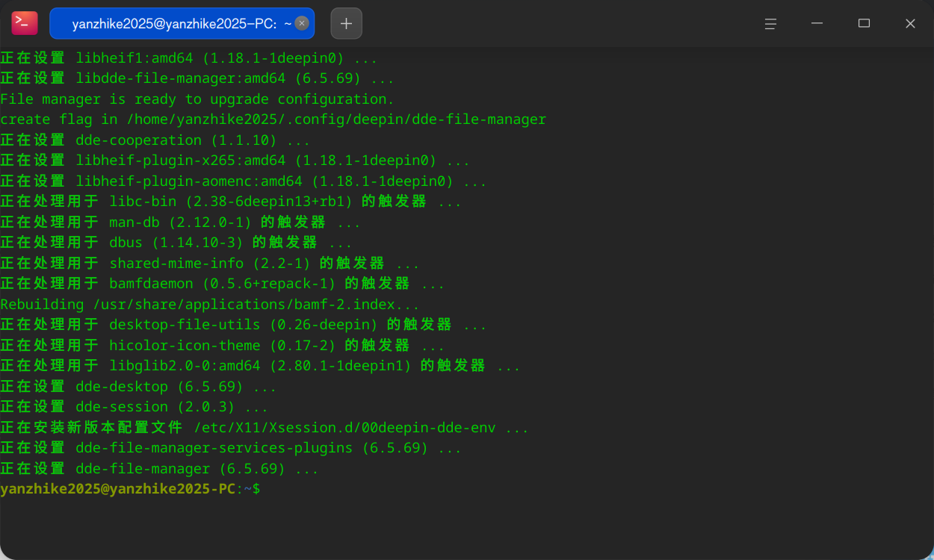Click the man-db (2.12.0-1) trigger line
Screen dimensions: 934x560
click(181, 223)
